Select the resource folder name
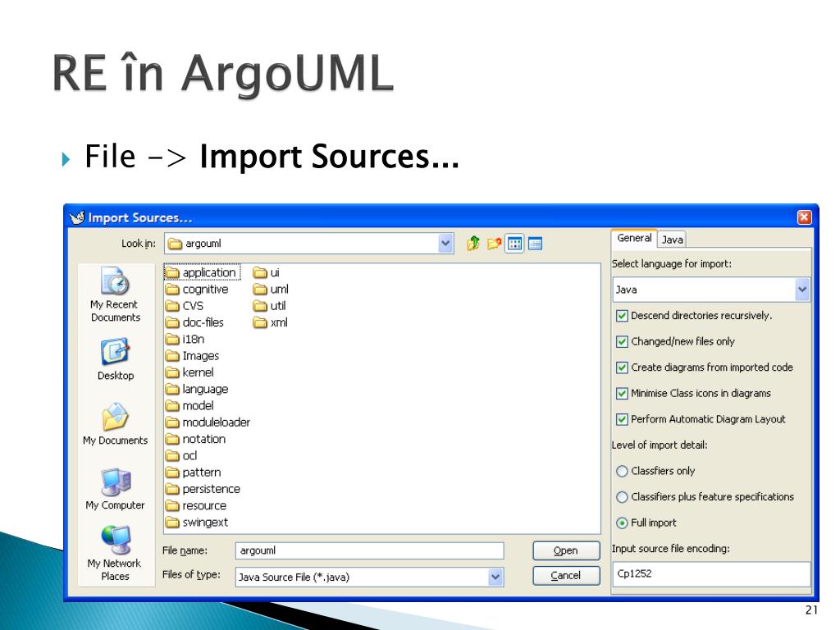Viewport: 840px width, 630px height. click(x=204, y=505)
